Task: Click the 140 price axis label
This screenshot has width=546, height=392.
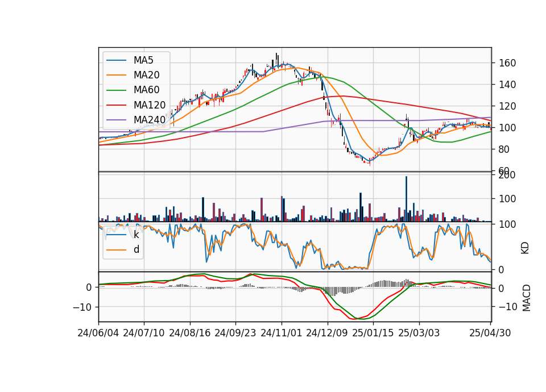Action: tap(507, 85)
